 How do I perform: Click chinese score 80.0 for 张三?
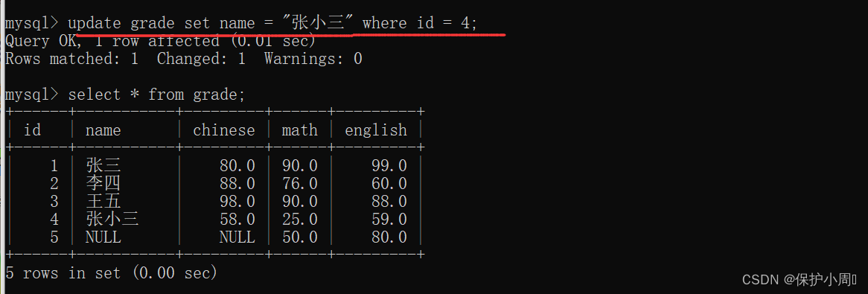coord(237,165)
